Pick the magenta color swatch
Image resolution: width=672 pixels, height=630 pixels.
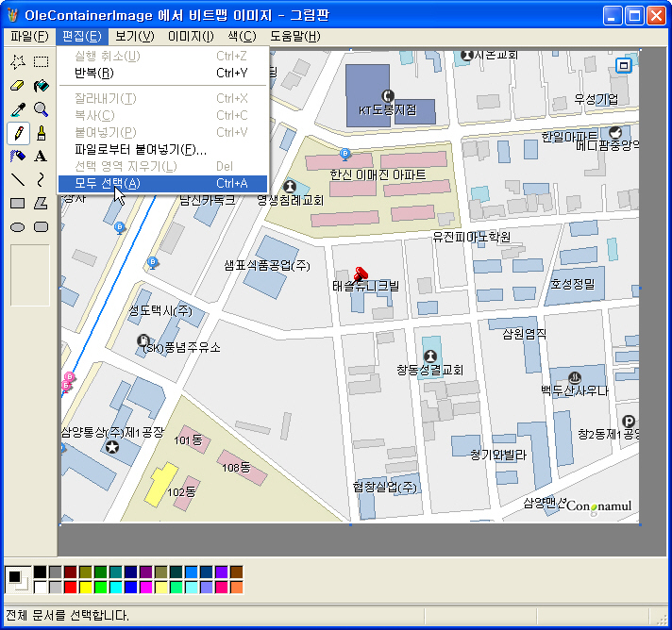point(146,587)
